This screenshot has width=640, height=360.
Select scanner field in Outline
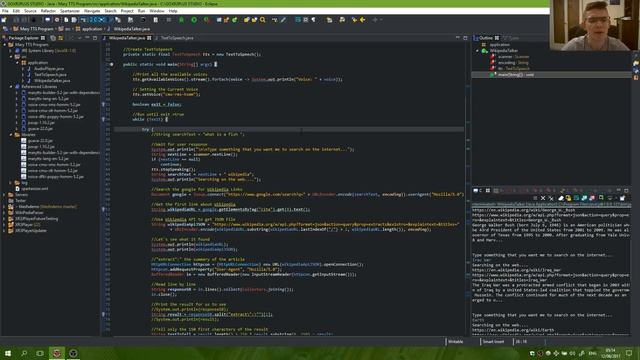coord(513,57)
